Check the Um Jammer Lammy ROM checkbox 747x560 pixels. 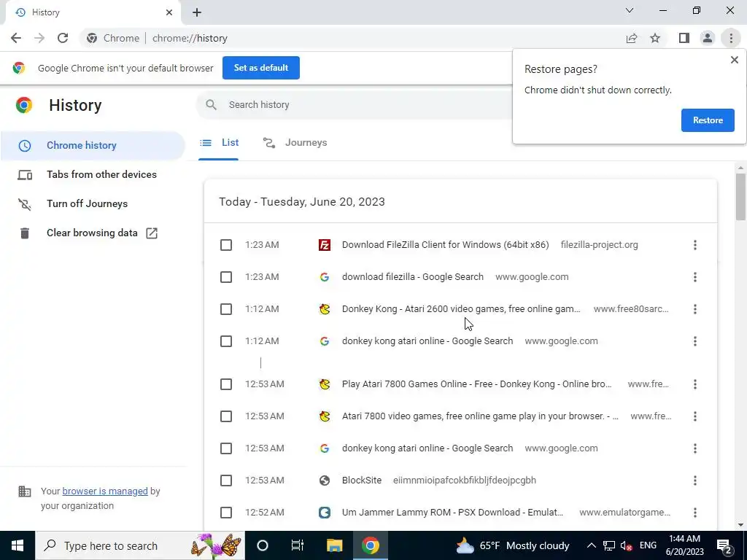pos(226,513)
